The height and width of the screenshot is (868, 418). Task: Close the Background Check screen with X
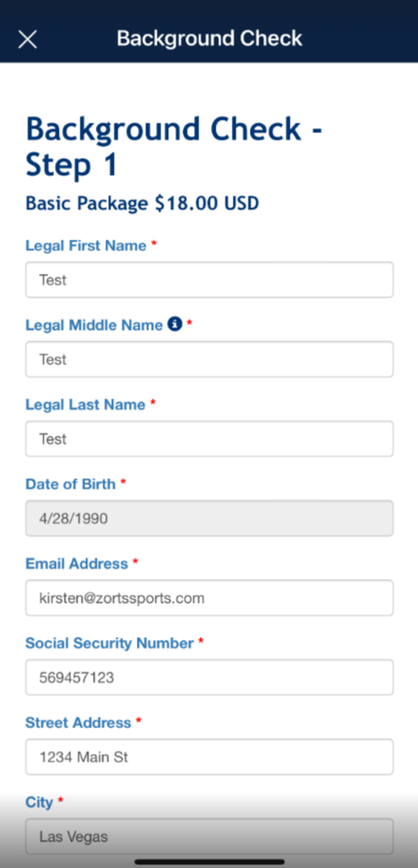28,39
